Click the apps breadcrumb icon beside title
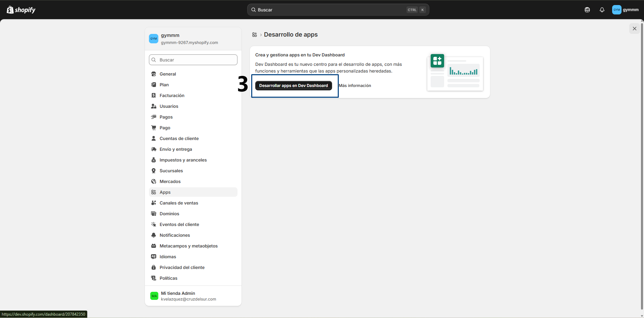644x318 pixels. tap(255, 35)
